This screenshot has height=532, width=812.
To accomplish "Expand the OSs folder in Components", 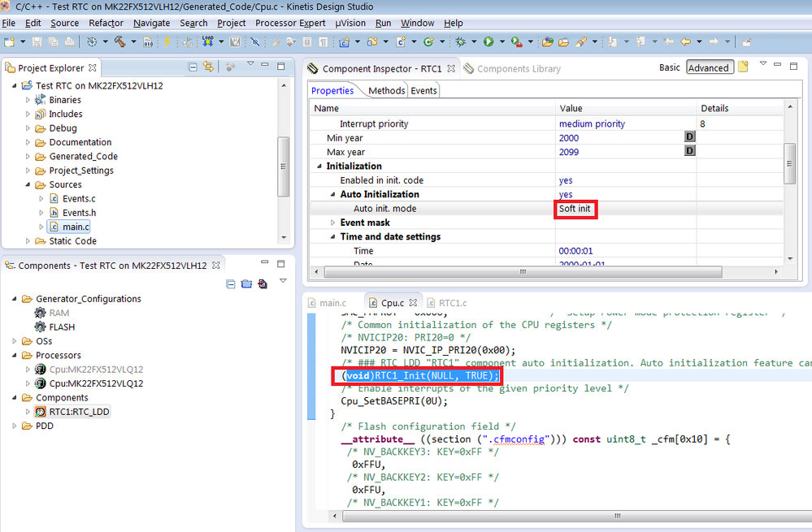I will click(x=15, y=341).
